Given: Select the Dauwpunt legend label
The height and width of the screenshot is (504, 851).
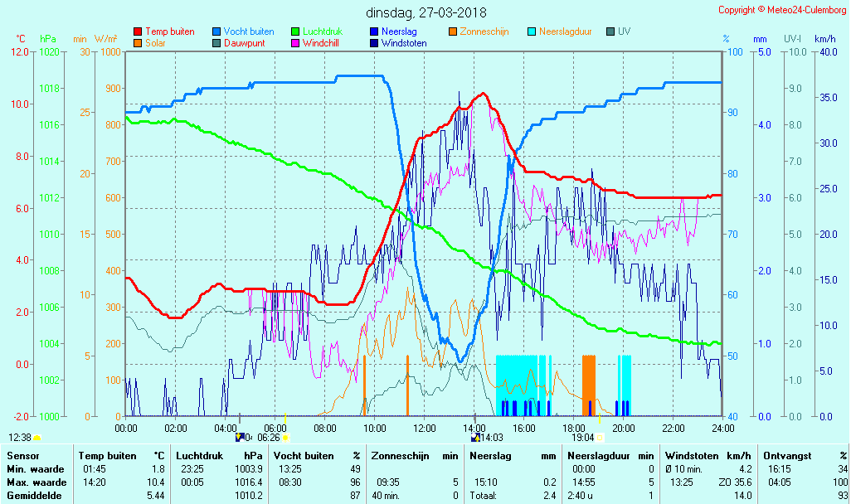Looking at the screenshot, I should tap(244, 43).
